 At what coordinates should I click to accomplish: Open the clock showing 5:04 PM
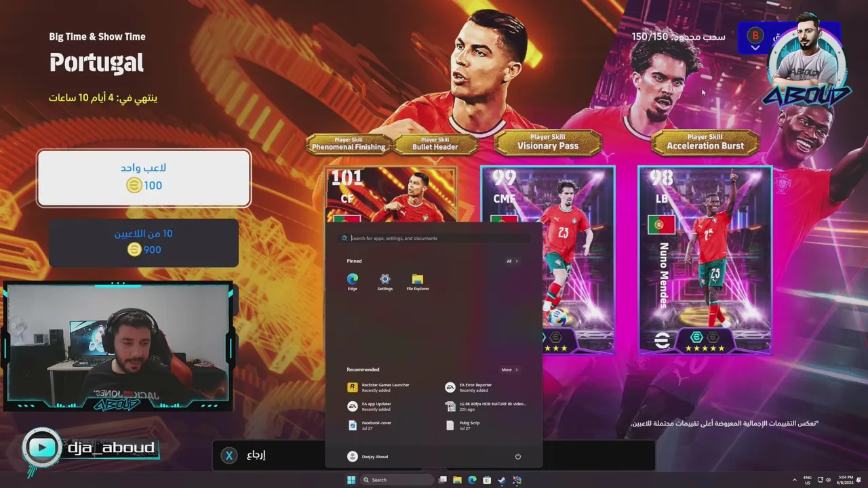click(x=844, y=480)
